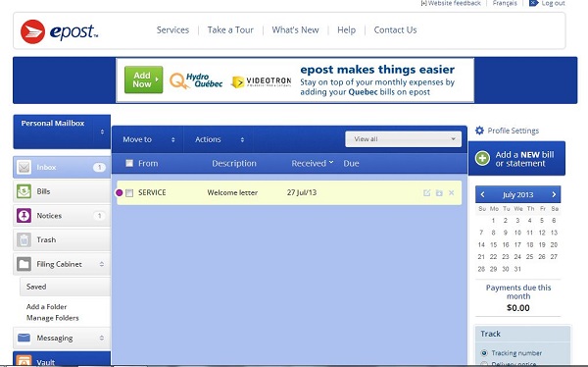Open the Notices pushpin icon
588x367 pixels.
[x=24, y=216]
